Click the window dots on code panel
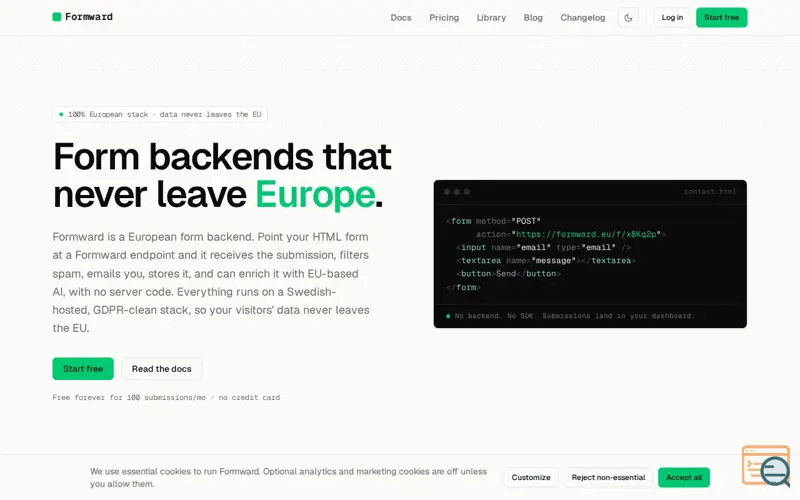The height and width of the screenshot is (500, 800). click(x=457, y=192)
